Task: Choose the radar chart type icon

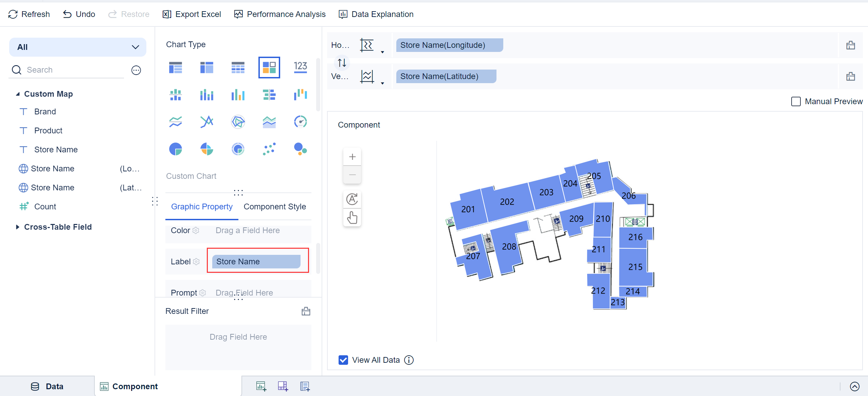Action: (238, 122)
